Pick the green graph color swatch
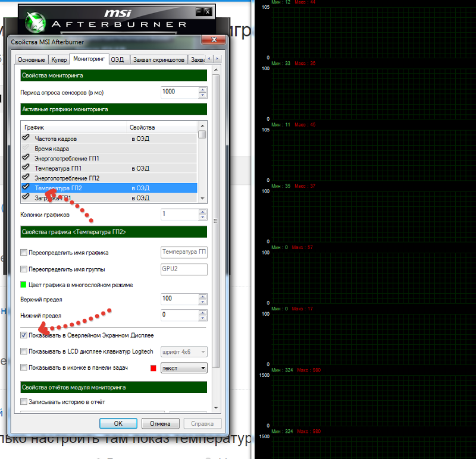476x459 pixels. pyautogui.click(x=23, y=285)
